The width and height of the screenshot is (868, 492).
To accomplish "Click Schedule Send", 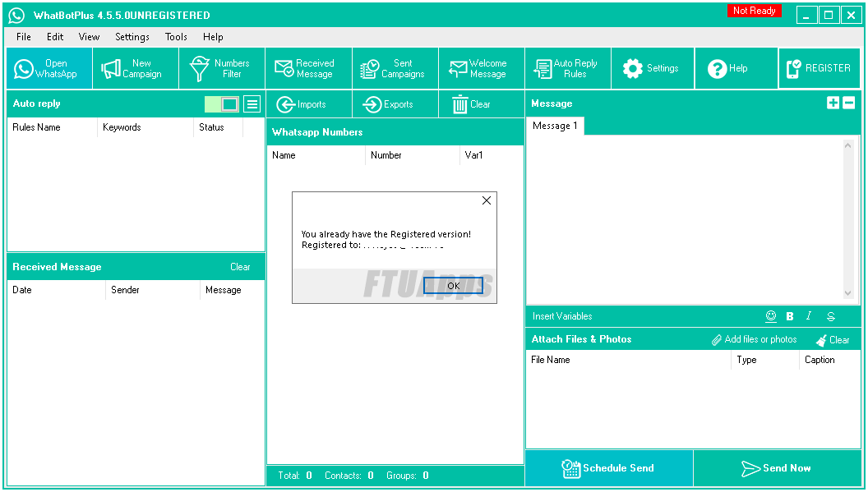I will (x=609, y=468).
